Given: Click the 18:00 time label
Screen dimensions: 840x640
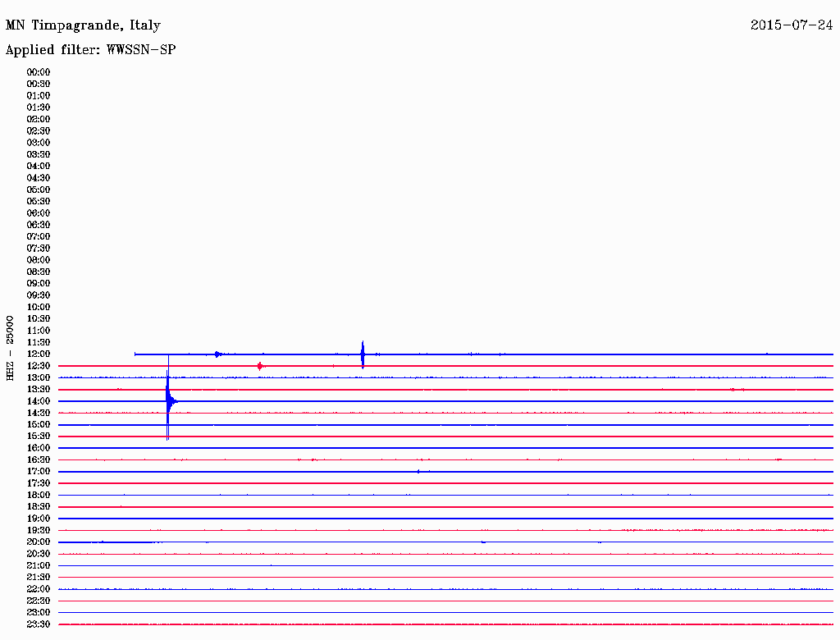Looking at the screenshot, I should (x=38, y=496).
